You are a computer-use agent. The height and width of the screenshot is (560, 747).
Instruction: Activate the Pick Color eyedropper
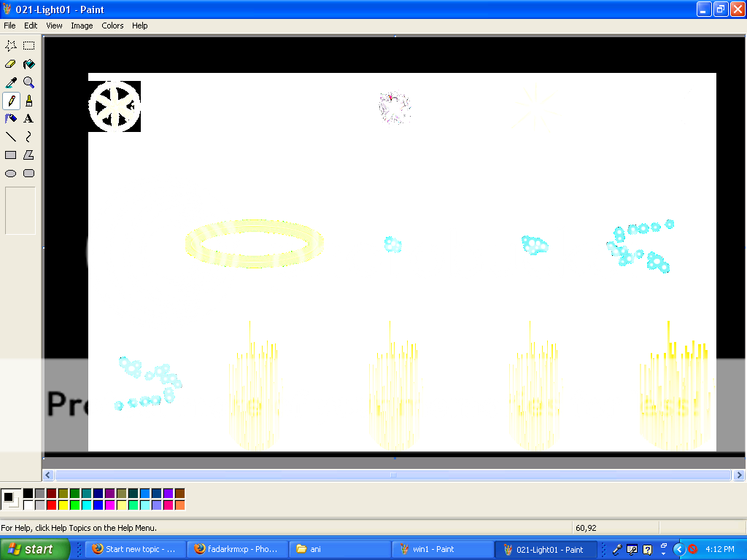point(11,82)
